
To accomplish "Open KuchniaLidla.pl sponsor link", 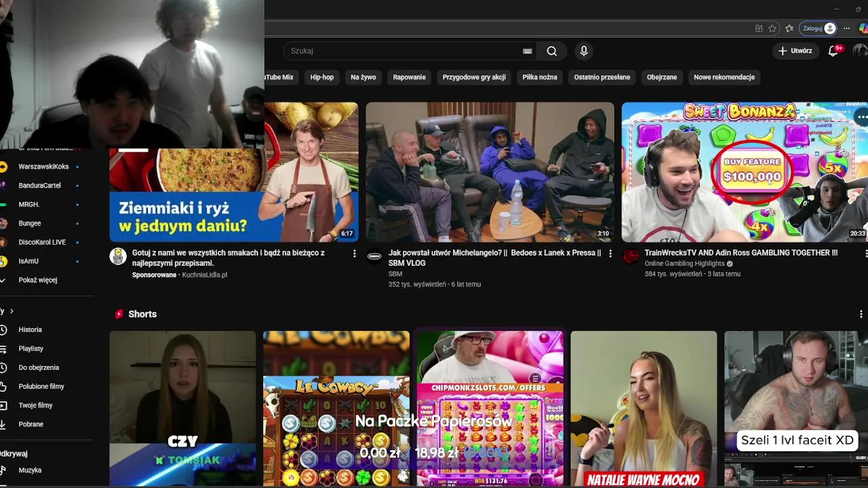I will [x=204, y=275].
